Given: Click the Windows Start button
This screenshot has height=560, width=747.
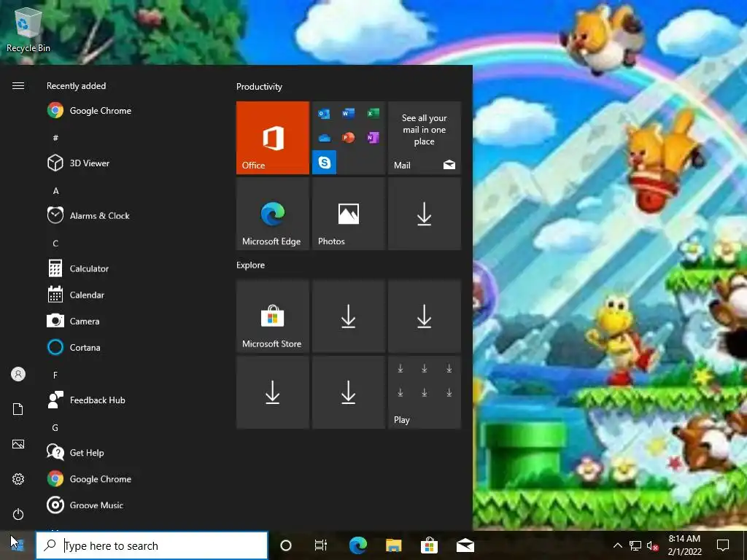Looking at the screenshot, I should pos(18,545).
